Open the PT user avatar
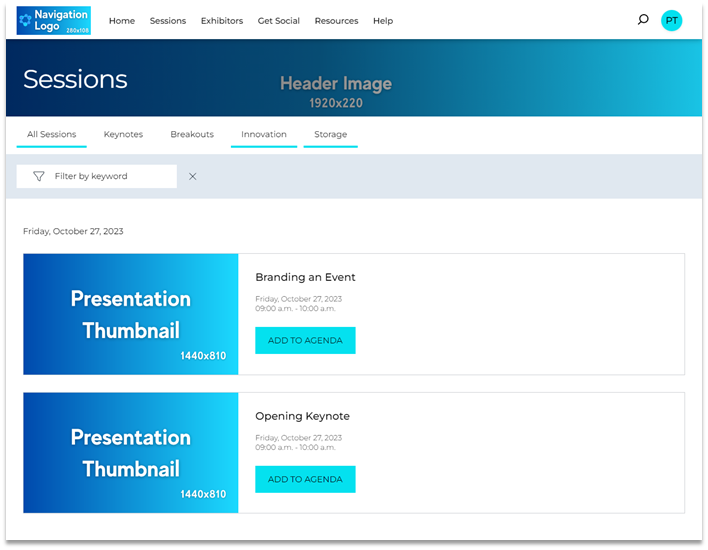Screen dimensions: 708x550 (x=671, y=20)
